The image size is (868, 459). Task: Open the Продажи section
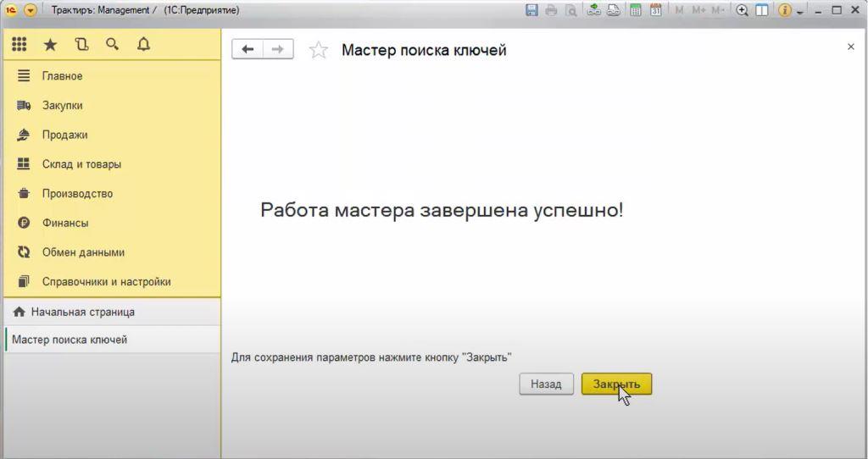[64, 135]
